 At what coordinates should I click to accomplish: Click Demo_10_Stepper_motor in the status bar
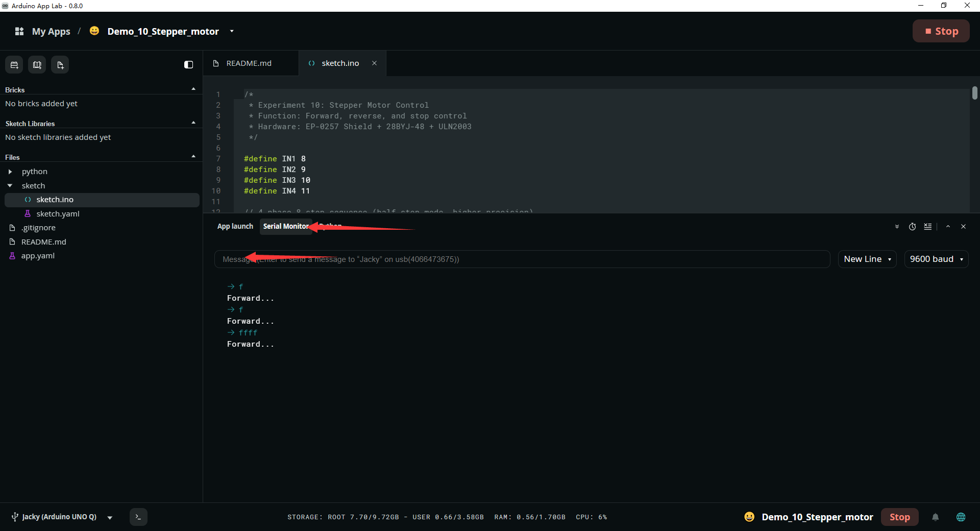coord(817,517)
